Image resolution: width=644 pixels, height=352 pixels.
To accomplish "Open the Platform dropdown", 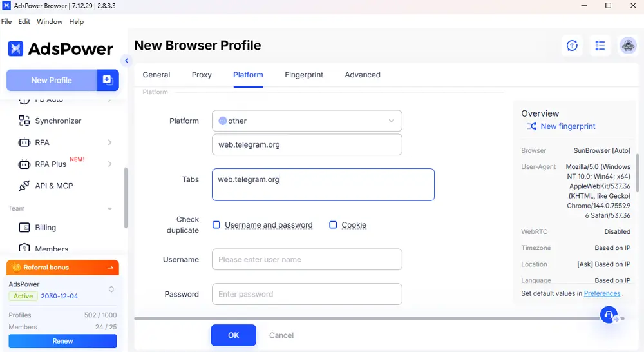I will (x=307, y=121).
